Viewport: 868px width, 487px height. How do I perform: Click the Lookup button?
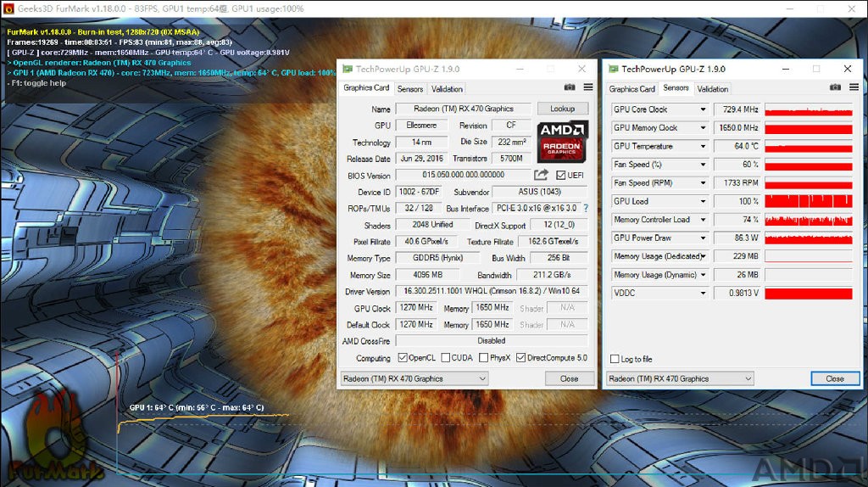tap(563, 109)
